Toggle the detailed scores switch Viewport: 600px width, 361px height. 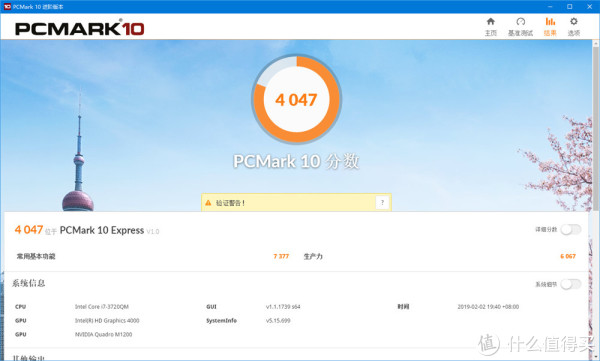[571, 229]
